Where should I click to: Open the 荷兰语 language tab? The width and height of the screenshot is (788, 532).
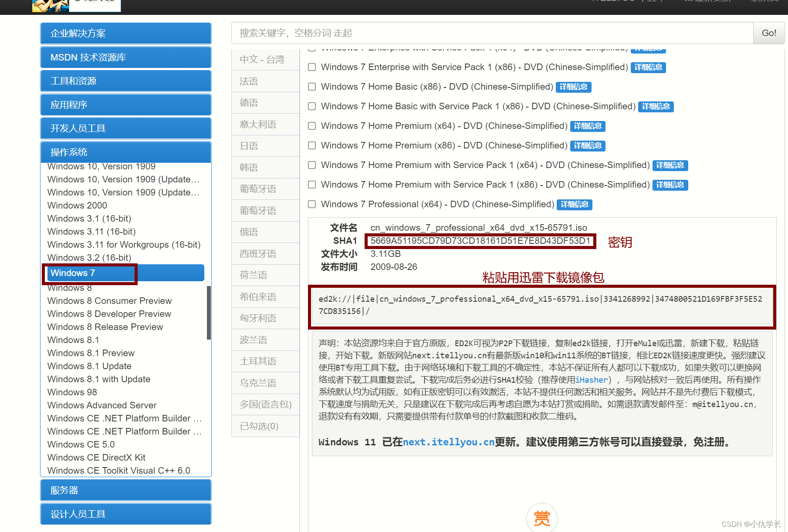265,275
